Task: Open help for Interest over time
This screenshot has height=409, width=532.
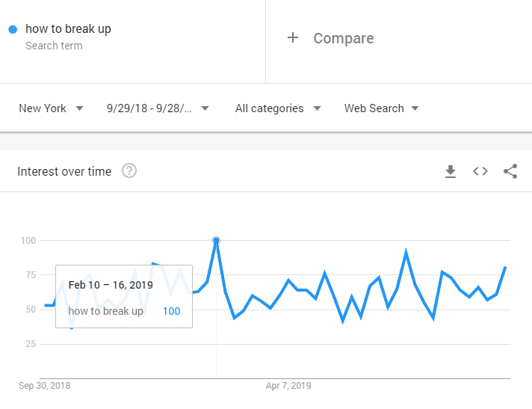Action: [129, 171]
